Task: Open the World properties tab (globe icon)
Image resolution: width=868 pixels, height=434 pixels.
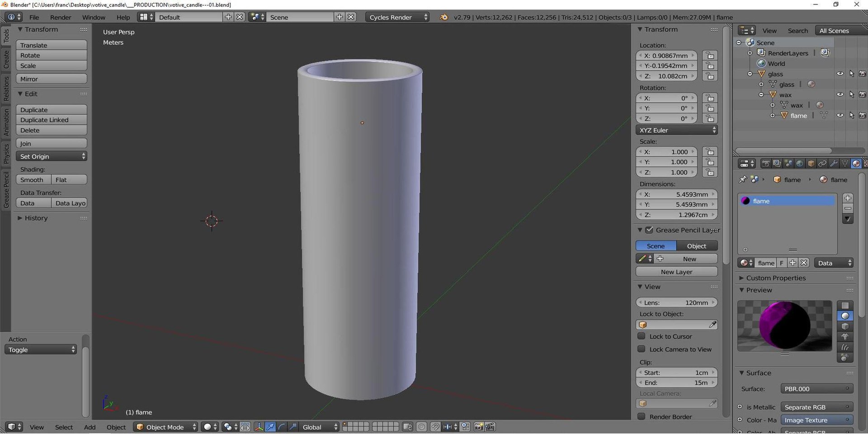Action: click(799, 163)
